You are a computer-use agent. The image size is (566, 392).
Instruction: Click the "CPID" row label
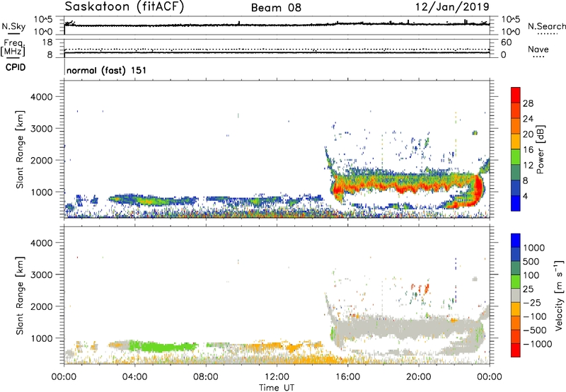tap(16, 67)
